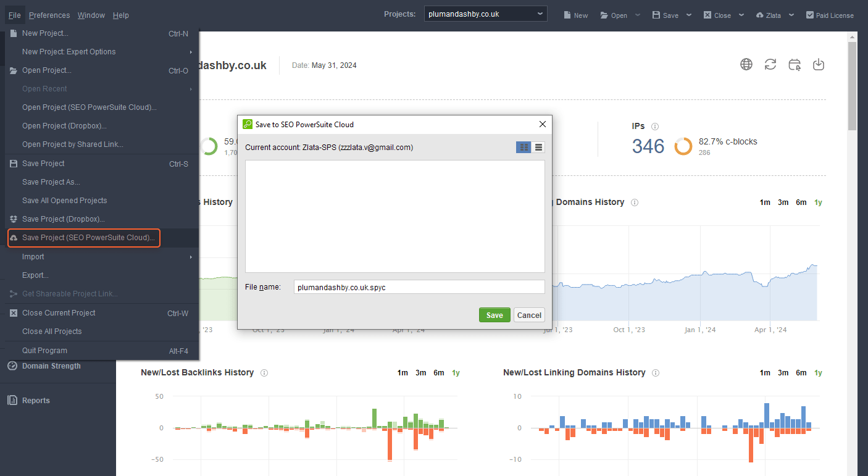Click the Zlata cloud account button

coord(769,15)
